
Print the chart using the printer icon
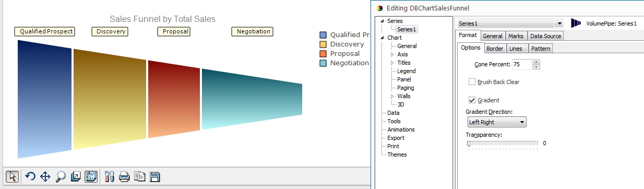pyautogui.click(x=124, y=176)
